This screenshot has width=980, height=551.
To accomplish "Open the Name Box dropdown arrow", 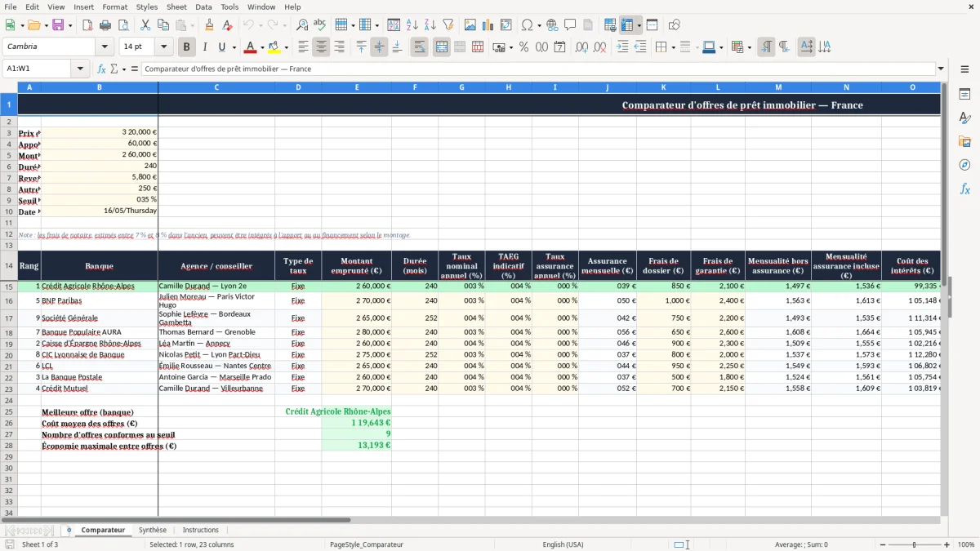I will coord(80,69).
